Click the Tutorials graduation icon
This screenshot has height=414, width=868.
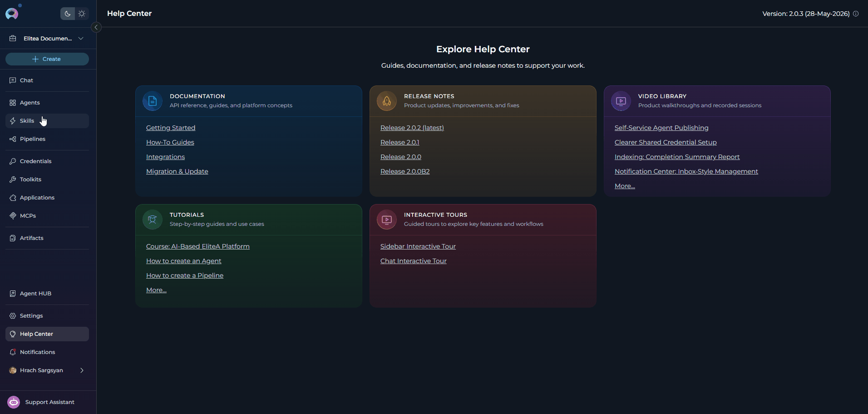point(153,219)
